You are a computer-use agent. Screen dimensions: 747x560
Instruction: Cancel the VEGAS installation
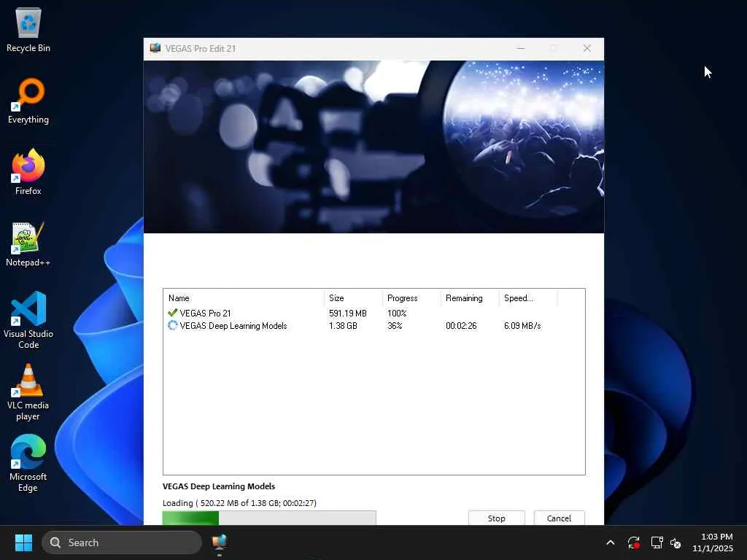click(x=559, y=518)
